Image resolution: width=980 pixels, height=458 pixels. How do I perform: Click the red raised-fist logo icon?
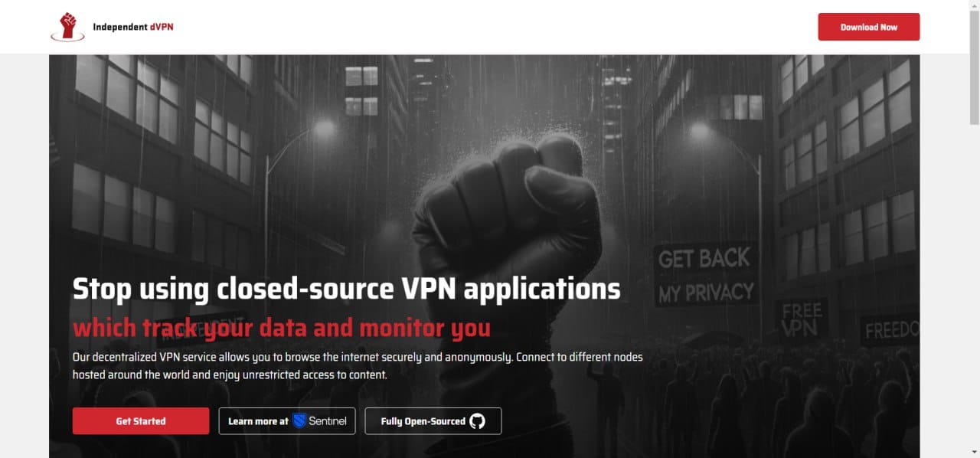[x=67, y=26]
